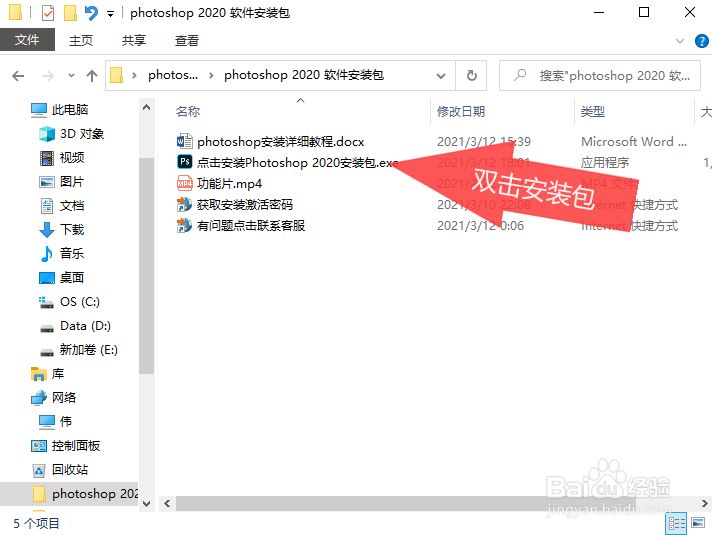Open the address bar history dropdown
712x535 pixels.
tap(440, 75)
